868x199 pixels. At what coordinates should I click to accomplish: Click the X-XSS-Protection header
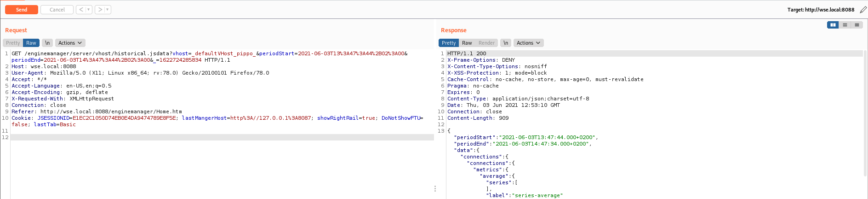tap(497, 73)
